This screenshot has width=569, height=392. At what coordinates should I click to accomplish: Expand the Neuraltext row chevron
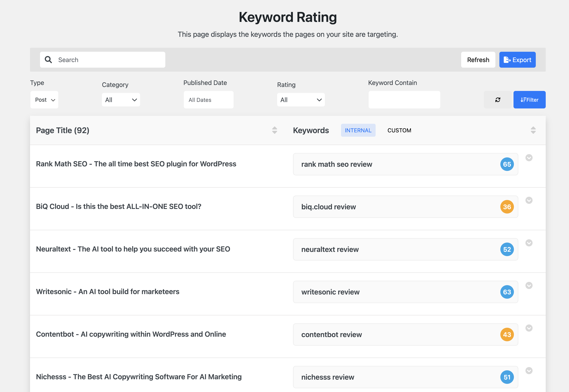pyautogui.click(x=529, y=243)
